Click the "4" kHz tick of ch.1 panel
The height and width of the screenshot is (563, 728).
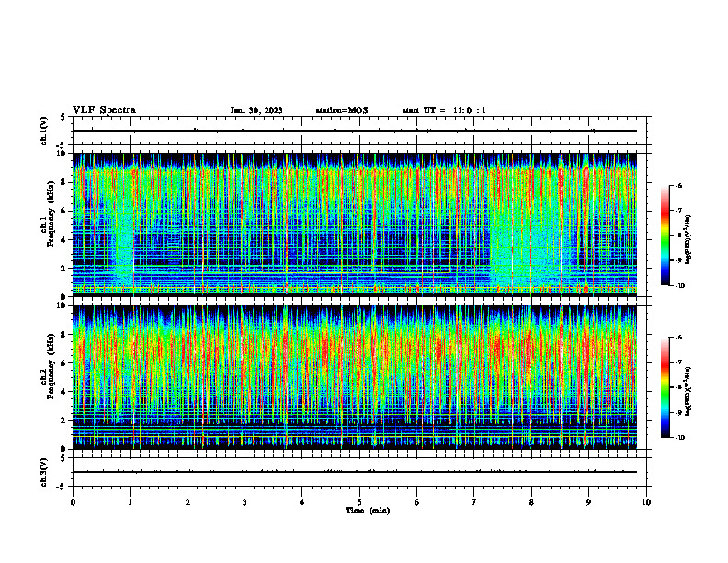coord(64,240)
